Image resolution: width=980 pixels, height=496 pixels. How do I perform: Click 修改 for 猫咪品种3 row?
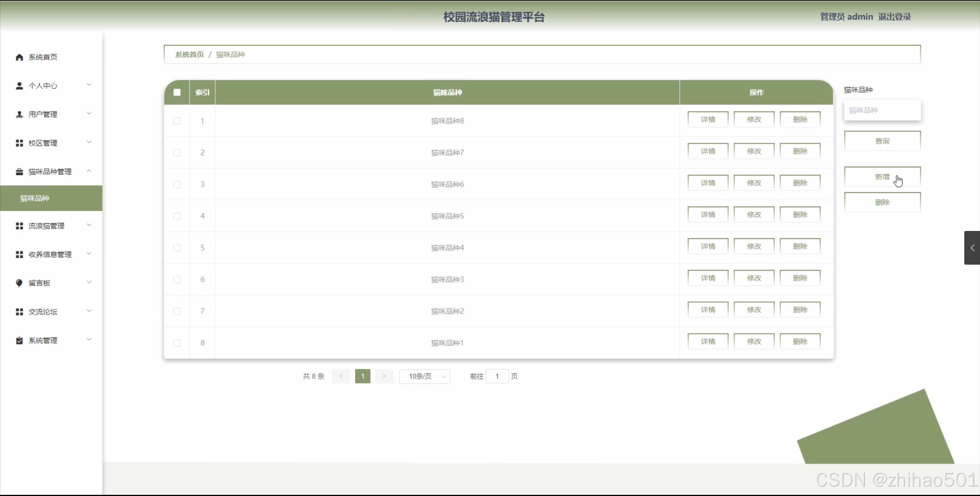[x=754, y=278]
